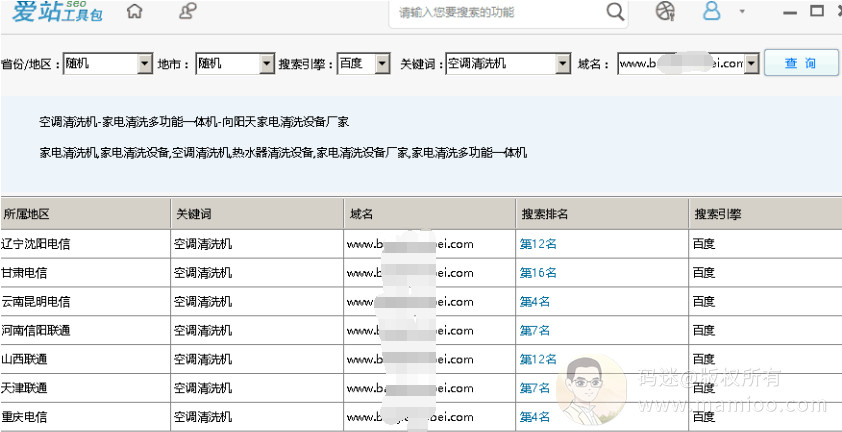Minimize the window with the dash icon
The height and width of the screenshot is (432, 842).
[x=791, y=12]
